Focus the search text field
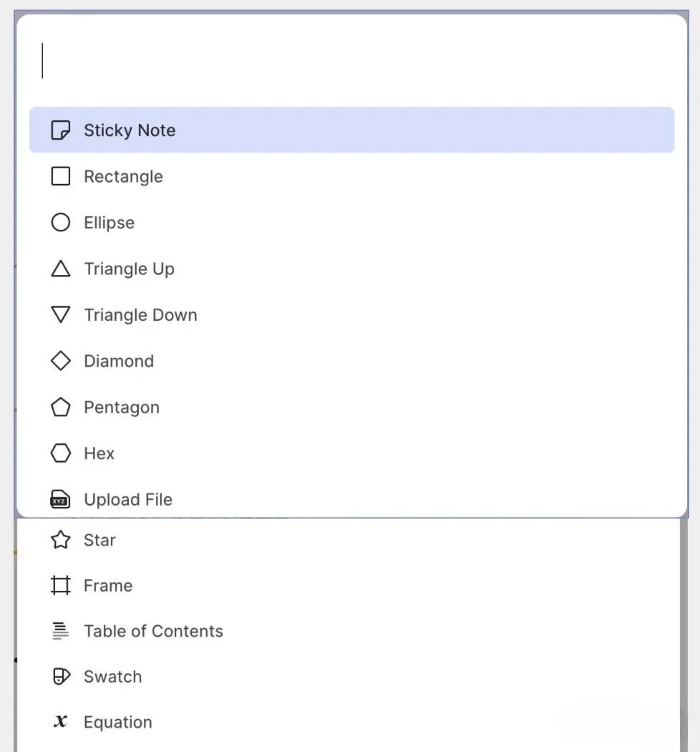The width and height of the screenshot is (700, 752). coord(351,61)
